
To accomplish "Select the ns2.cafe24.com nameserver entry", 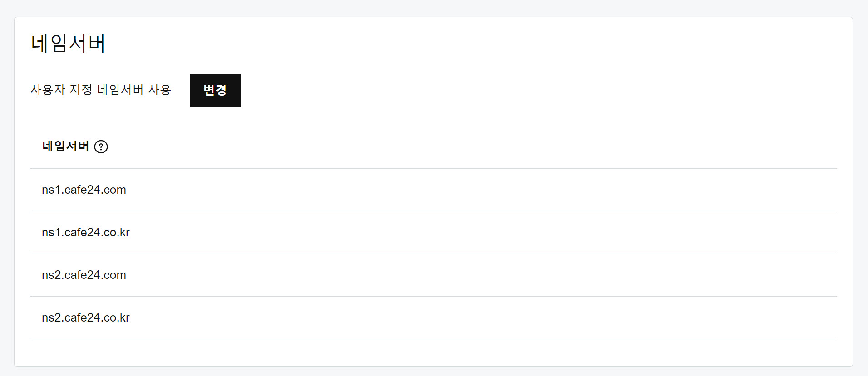I will (x=84, y=275).
